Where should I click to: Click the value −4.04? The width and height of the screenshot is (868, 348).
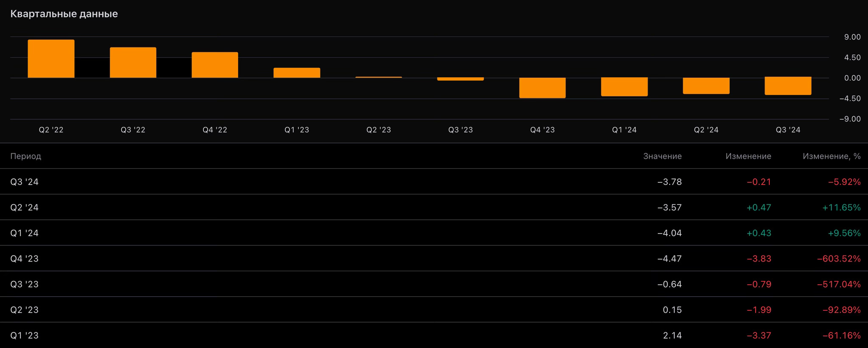tap(669, 233)
